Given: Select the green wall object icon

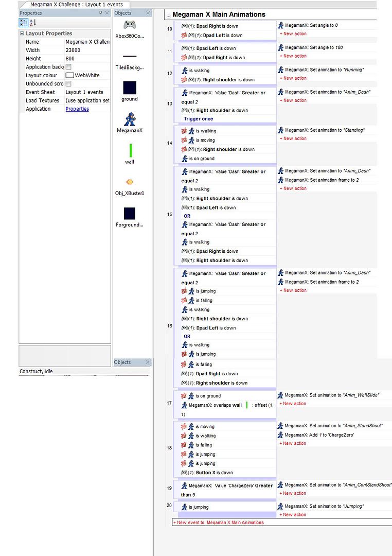Looking at the screenshot, I should click(131, 150).
